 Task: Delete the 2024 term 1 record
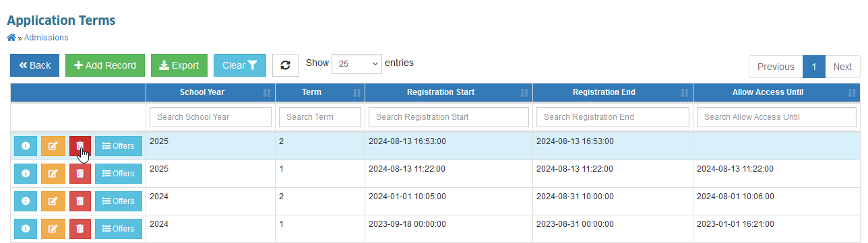click(80, 229)
